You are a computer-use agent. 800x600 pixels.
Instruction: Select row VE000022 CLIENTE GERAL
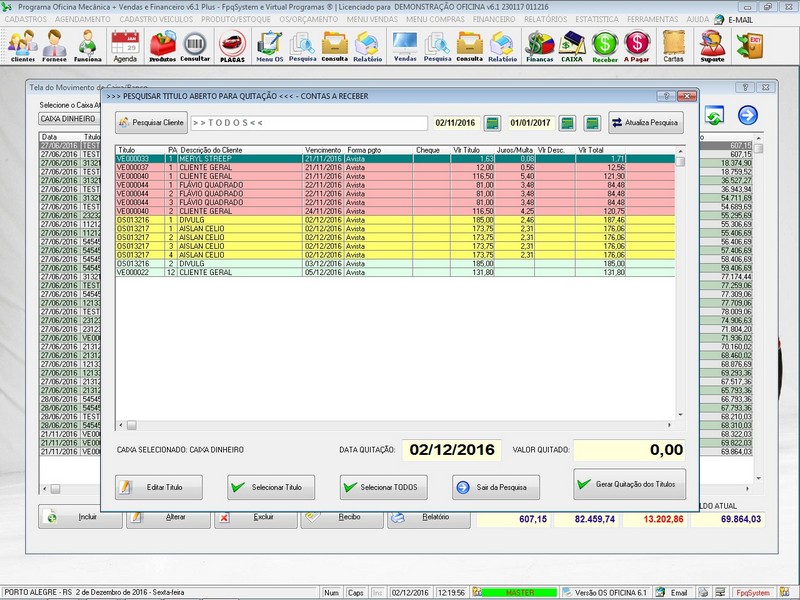point(395,272)
